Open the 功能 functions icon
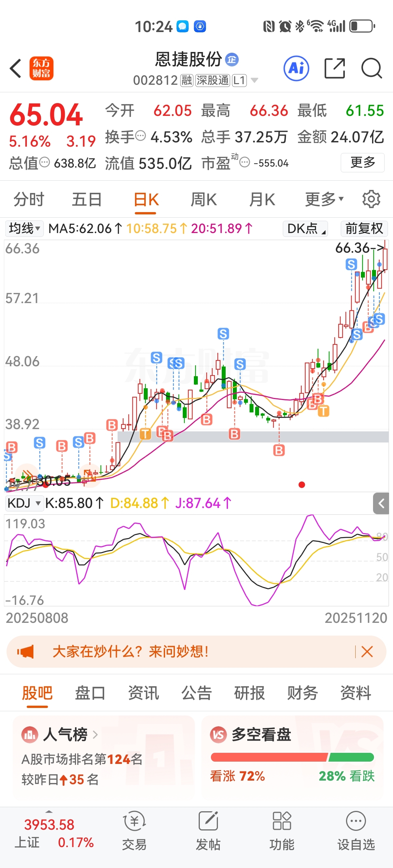393x868 pixels. click(x=282, y=821)
